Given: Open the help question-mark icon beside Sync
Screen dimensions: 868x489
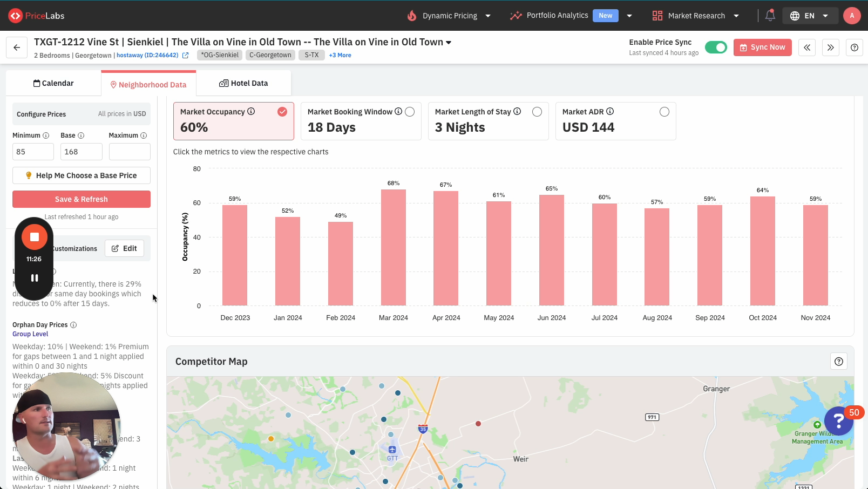Looking at the screenshot, I should [x=855, y=47].
